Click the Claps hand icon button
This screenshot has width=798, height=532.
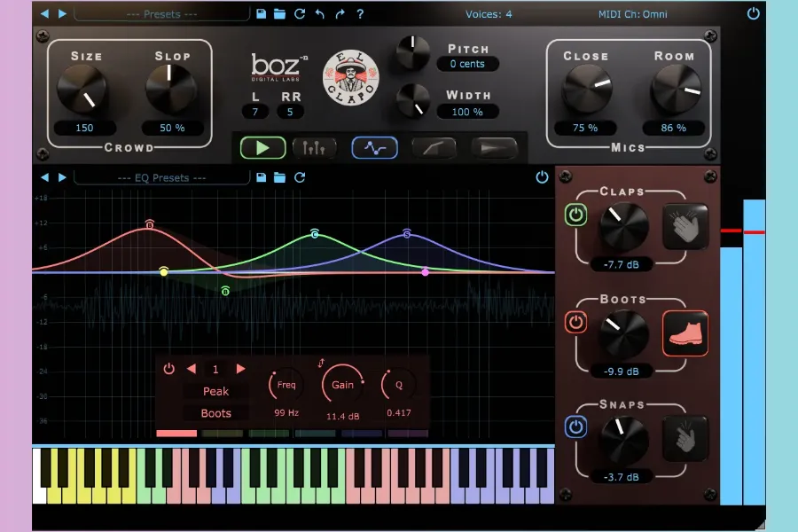tap(685, 227)
